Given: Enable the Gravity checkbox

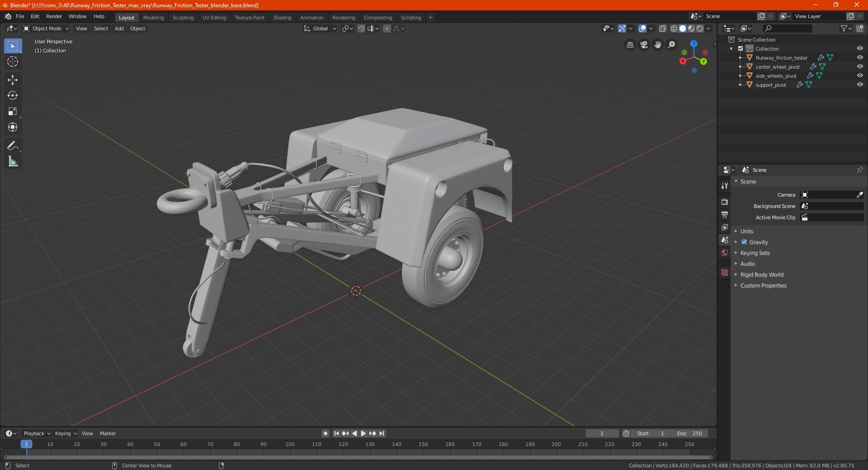Looking at the screenshot, I should [x=744, y=242].
